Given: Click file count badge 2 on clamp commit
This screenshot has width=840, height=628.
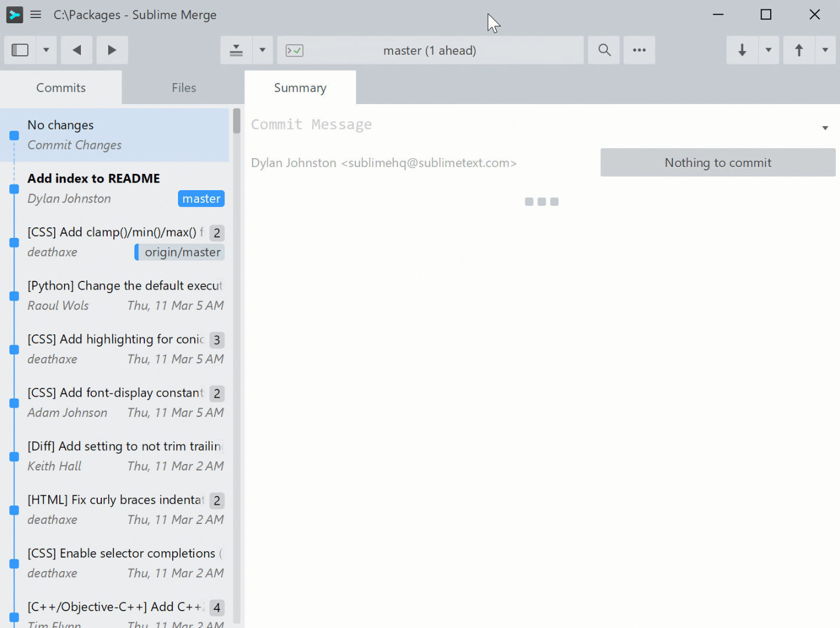Looking at the screenshot, I should [217, 233].
